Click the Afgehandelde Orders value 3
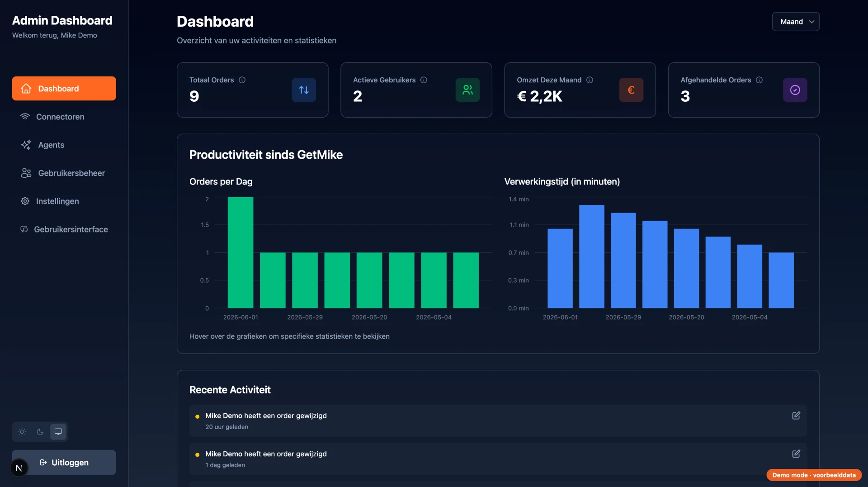868x487 pixels. [685, 96]
